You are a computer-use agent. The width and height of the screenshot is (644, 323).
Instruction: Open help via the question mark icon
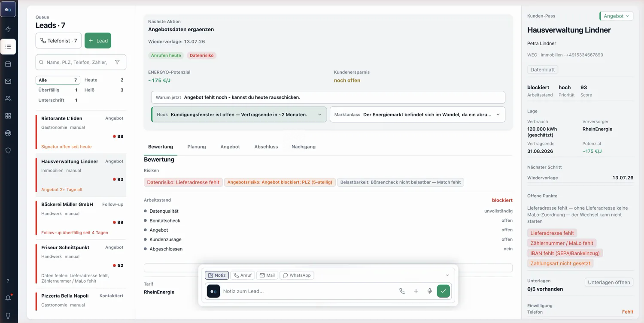[8, 281]
